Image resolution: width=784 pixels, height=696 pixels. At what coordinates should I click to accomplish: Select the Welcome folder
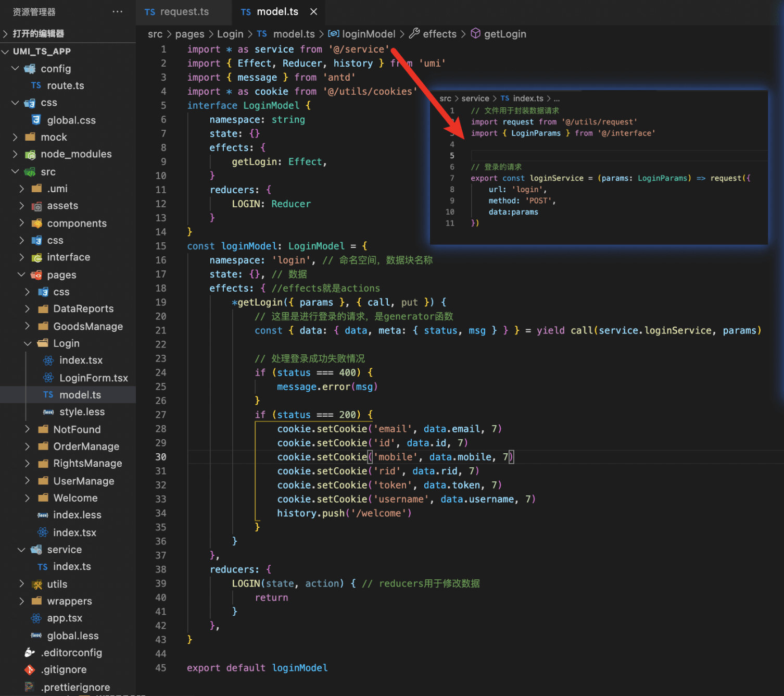coord(75,498)
